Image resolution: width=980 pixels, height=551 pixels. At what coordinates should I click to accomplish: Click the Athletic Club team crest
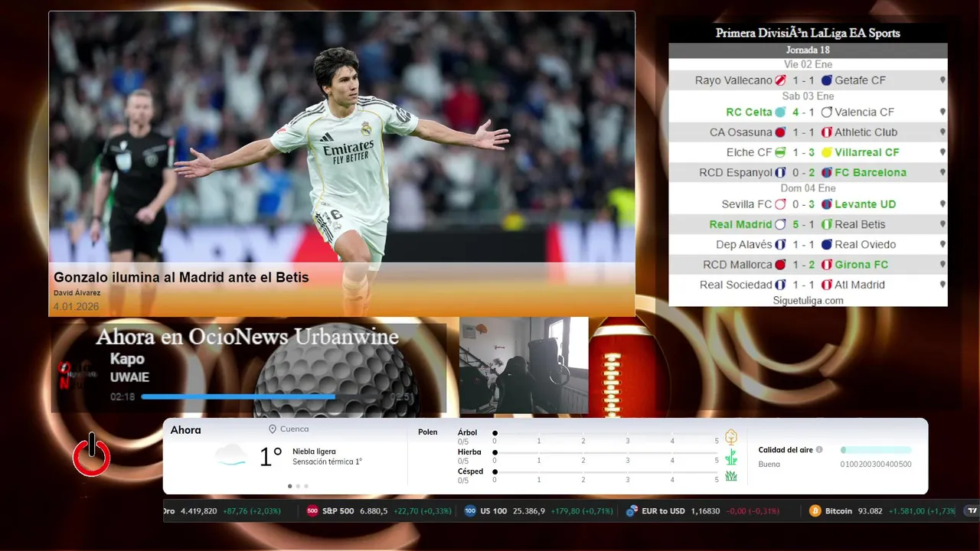[x=827, y=132]
